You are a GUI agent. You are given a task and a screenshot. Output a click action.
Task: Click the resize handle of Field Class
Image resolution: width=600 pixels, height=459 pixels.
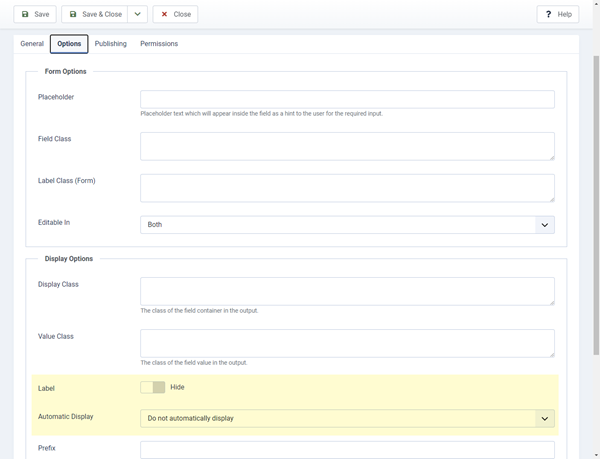click(550, 156)
